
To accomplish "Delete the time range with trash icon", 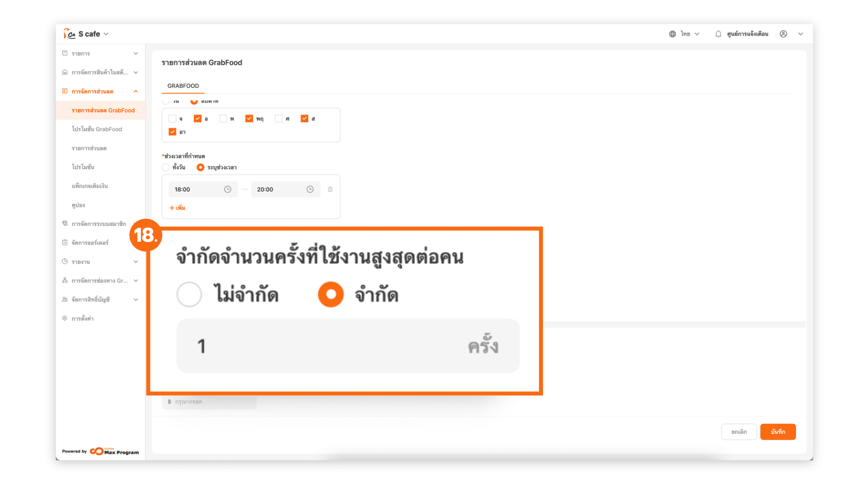I will 330,189.
